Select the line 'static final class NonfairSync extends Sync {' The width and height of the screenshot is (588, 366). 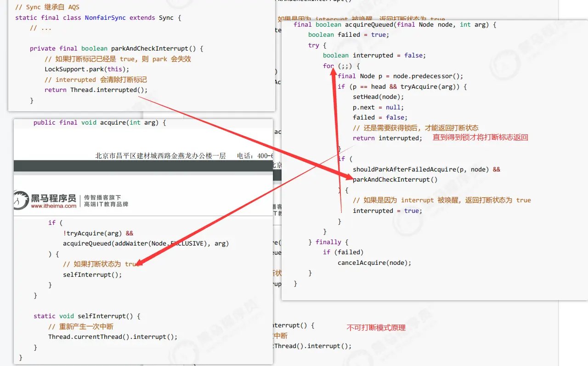coord(98,17)
